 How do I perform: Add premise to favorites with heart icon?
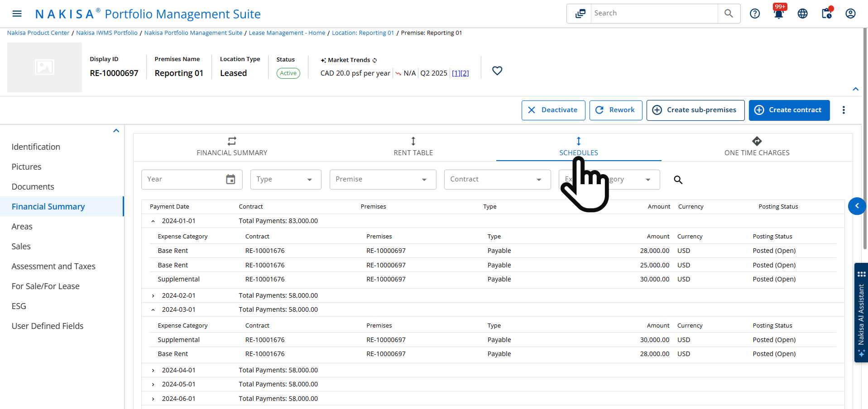coord(497,71)
